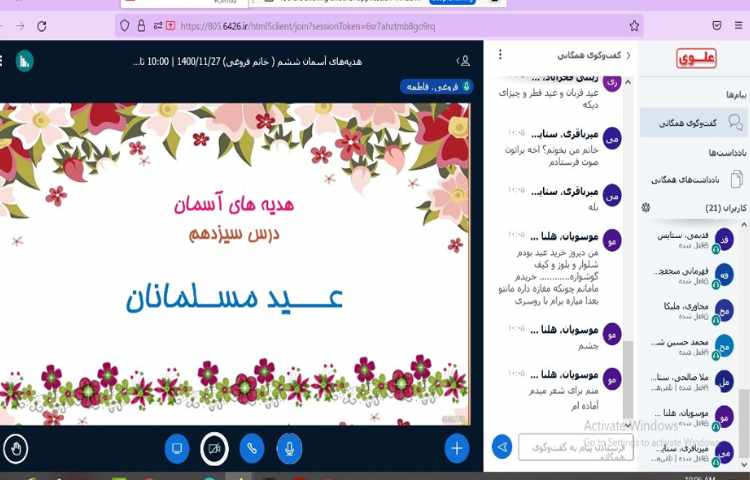Image resolution: width=750 pixels, height=480 pixels.
Task: Click the shared notes document icon
Action: click(x=737, y=179)
